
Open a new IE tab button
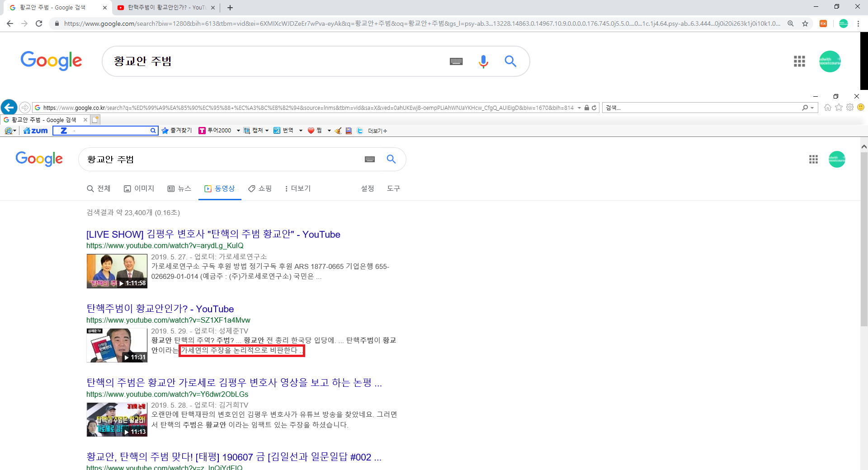(95, 120)
